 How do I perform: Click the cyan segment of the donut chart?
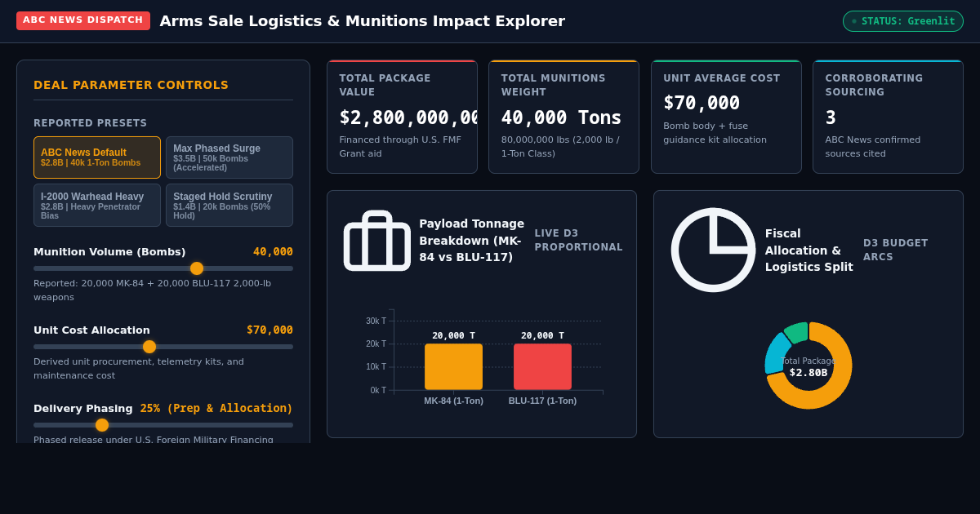(775, 353)
